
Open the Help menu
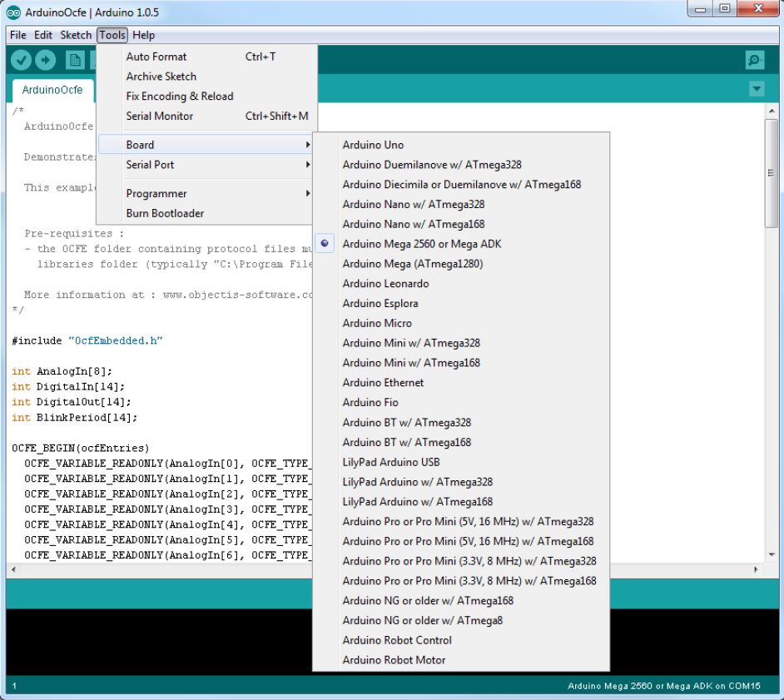(x=143, y=35)
